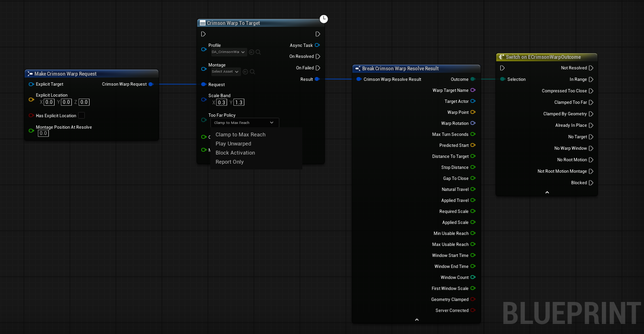Select the Make Crimson Warp Request node title
The width and height of the screenshot is (644, 334).
tap(65, 74)
